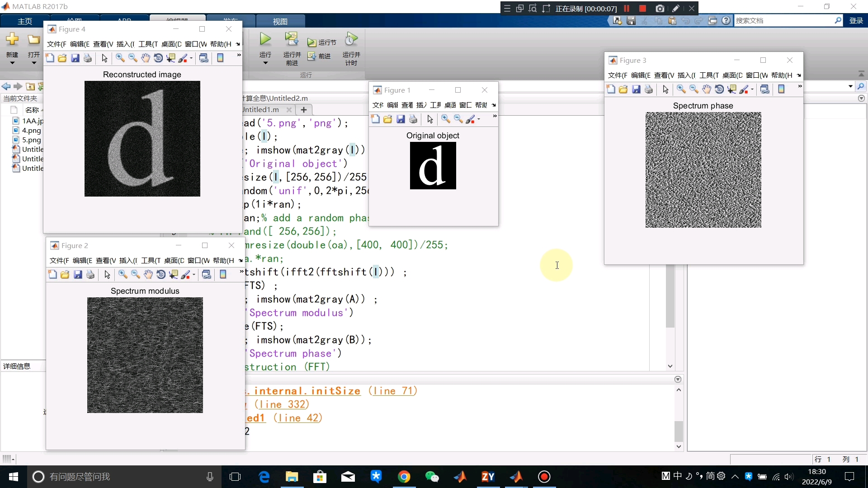
Task: Select the Pan hand tool in Figure 4
Action: click(x=145, y=58)
